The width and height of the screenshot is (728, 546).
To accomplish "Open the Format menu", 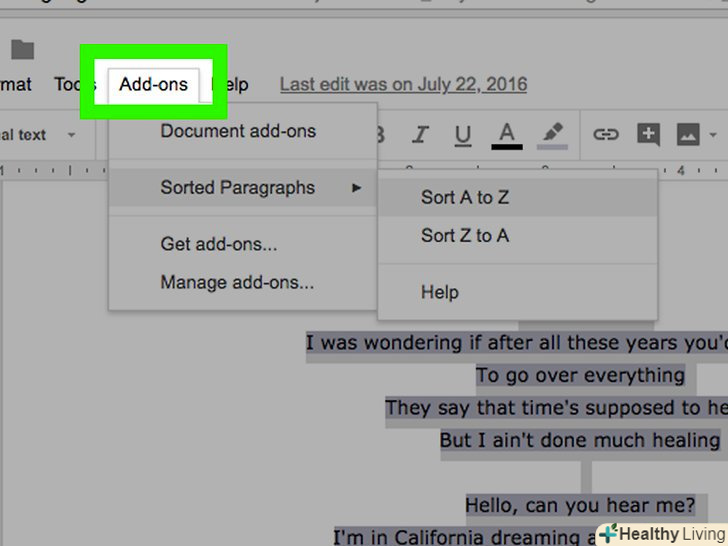I will 16,84.
